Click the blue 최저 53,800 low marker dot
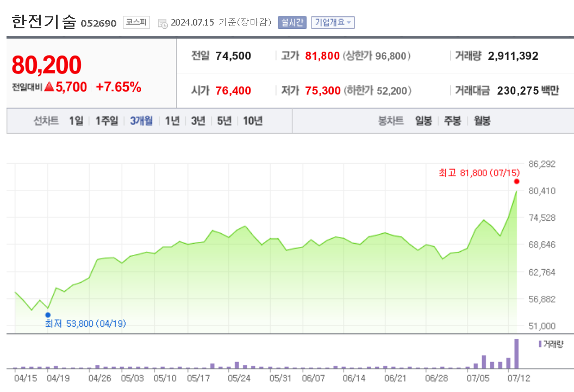 (x=48, y=315)
